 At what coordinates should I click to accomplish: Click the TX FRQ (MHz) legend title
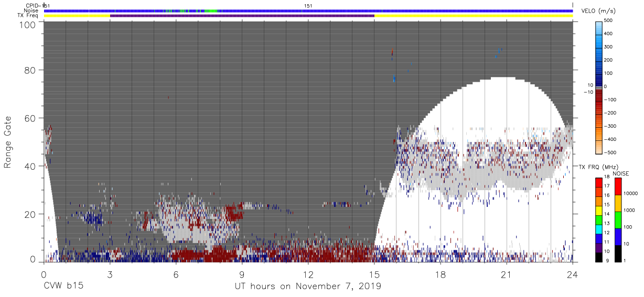(599, 167)
